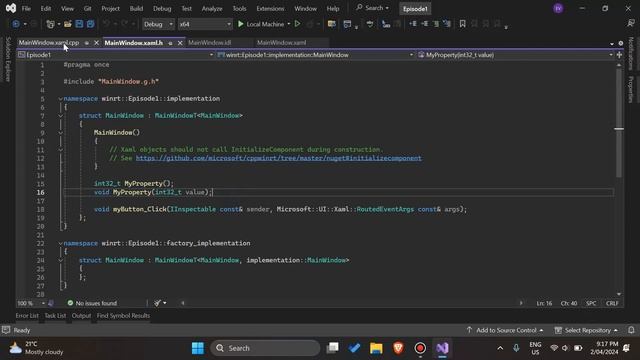Click the Ln: 16 line number indicator

coord(544,303)
